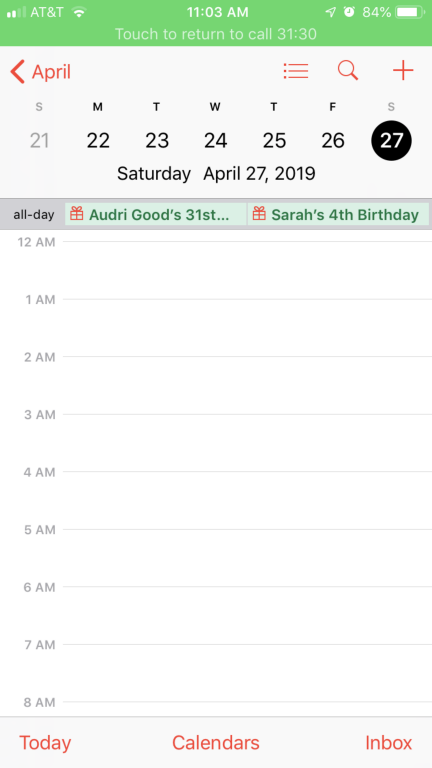Tap the search magnifier icon
Viewport: 432px width, 768px height.
pos(348,71)
